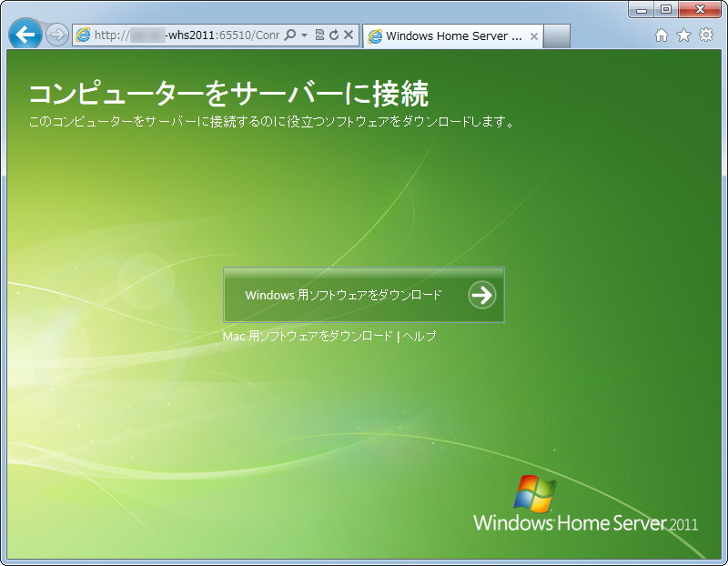Click the green arrow on the download button
This screenshot has height=566, width=728.
[x=481, y=296]
